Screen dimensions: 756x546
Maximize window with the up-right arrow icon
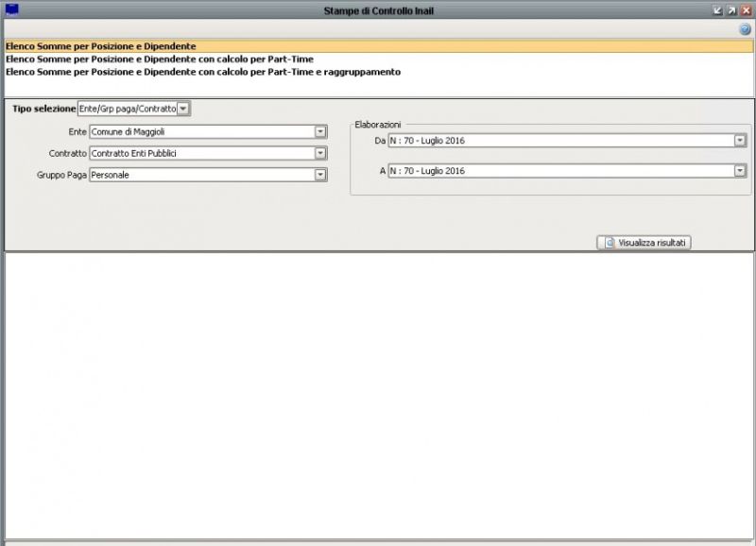coord(731,9)
